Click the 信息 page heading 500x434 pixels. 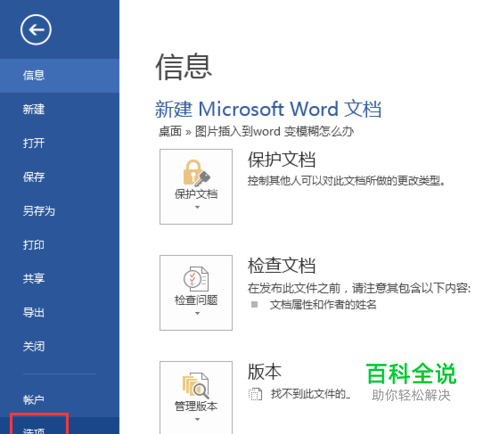(x=183, y=67)
